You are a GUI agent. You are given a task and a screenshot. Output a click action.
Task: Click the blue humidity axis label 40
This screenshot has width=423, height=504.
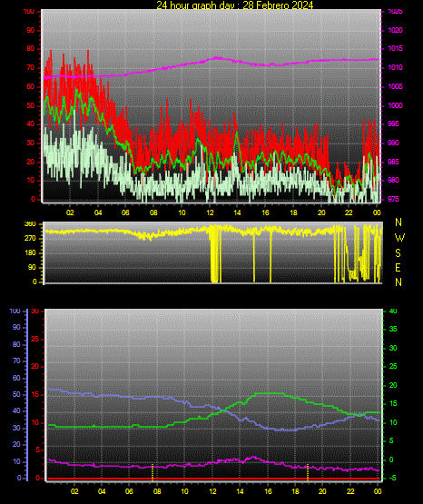(x=16, y=410)
